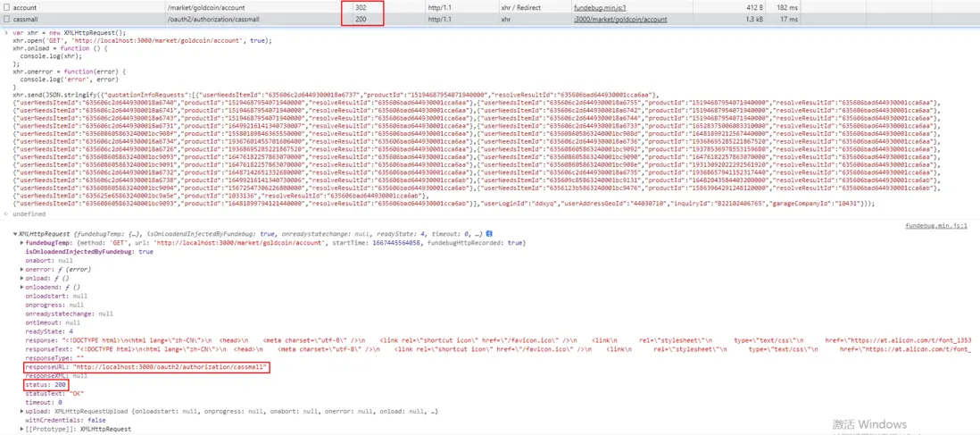Expand the [[Prototype]] XMLHttpRequest entry
980x435 pixels.
22,429
